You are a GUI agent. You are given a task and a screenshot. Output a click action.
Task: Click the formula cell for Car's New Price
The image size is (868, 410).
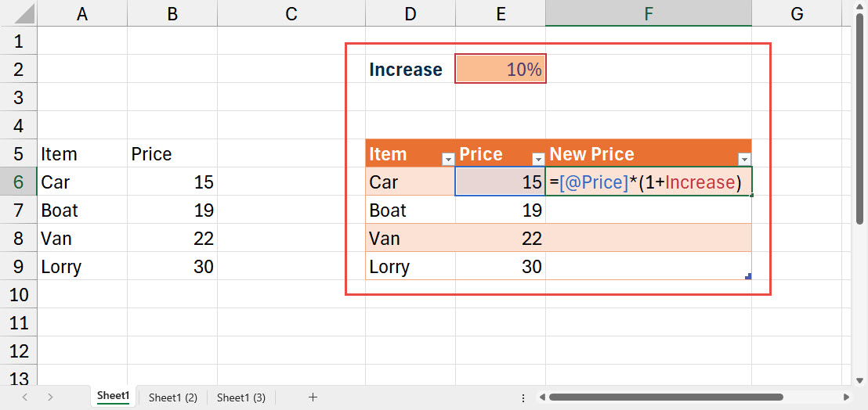coord(648,182)
